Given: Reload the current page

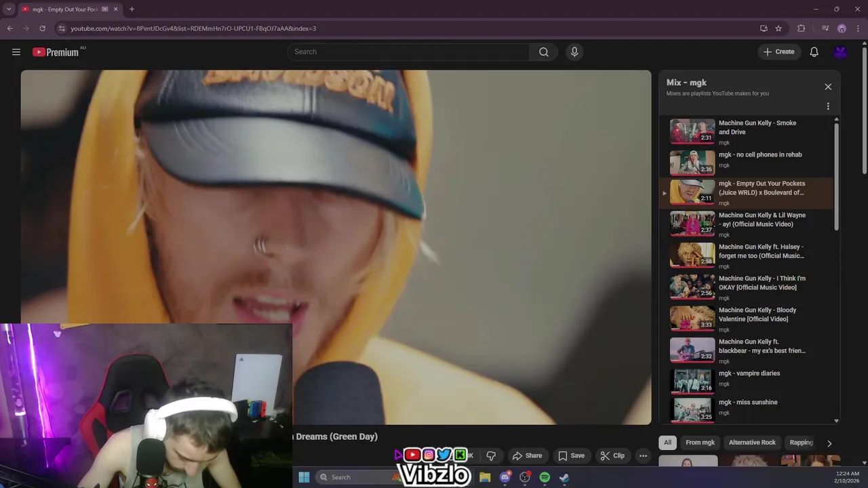Looking at the screenshot, I should [x=42, y=28].
